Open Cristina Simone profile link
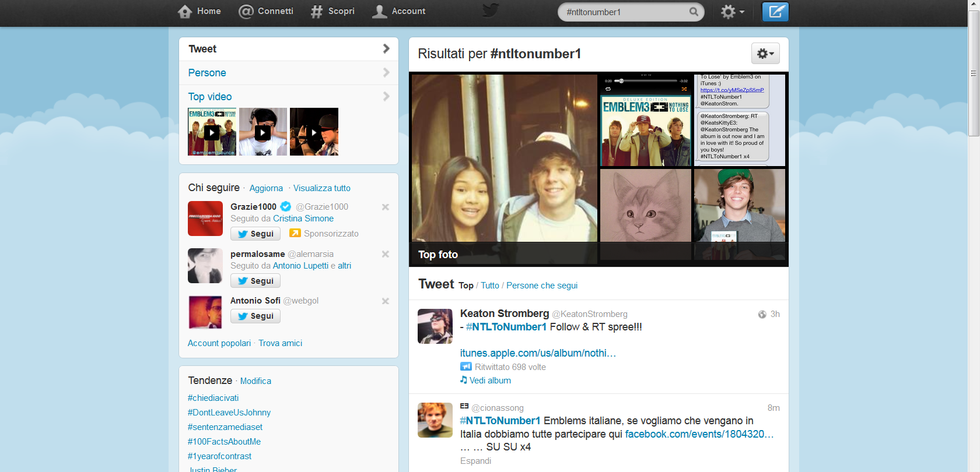980x472 pixels. point(303,219)
